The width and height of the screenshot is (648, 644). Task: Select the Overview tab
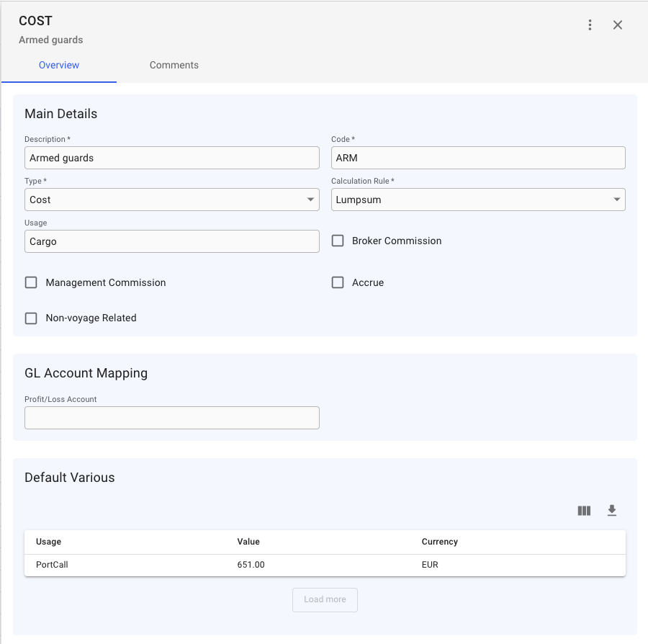(59, 65)
